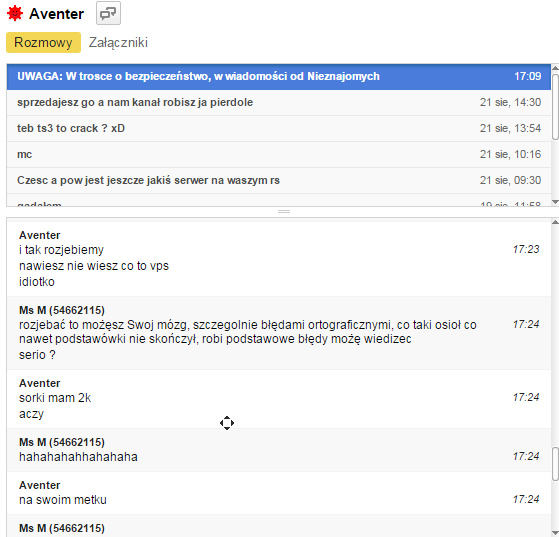Open conversation 'Czesc a pow jest jeszcze'
Image resolution: width=559 pixels, height=537 pixels.
(279, 180)
